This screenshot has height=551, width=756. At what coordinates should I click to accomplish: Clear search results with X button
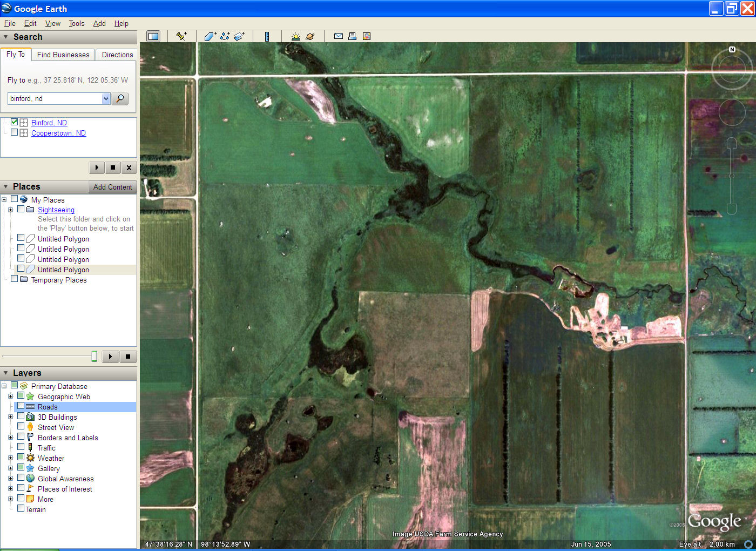(129, 167)
